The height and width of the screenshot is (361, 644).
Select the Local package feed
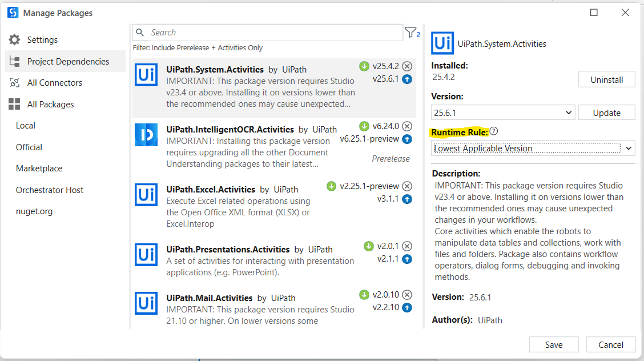pyautogui.click(x=26, y=126)
